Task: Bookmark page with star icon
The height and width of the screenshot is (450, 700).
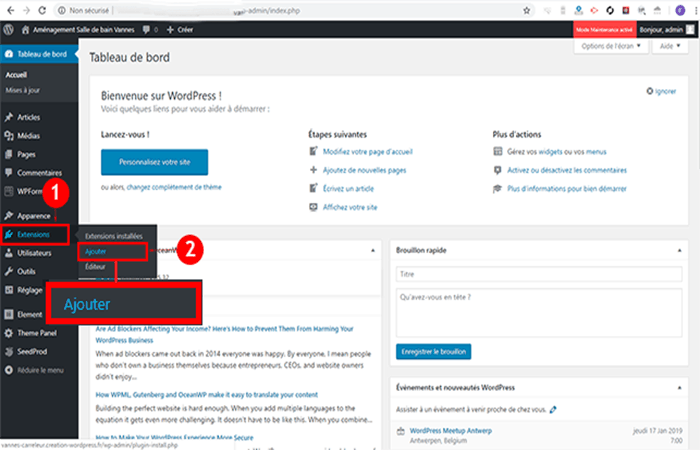Action: point(527,10)
